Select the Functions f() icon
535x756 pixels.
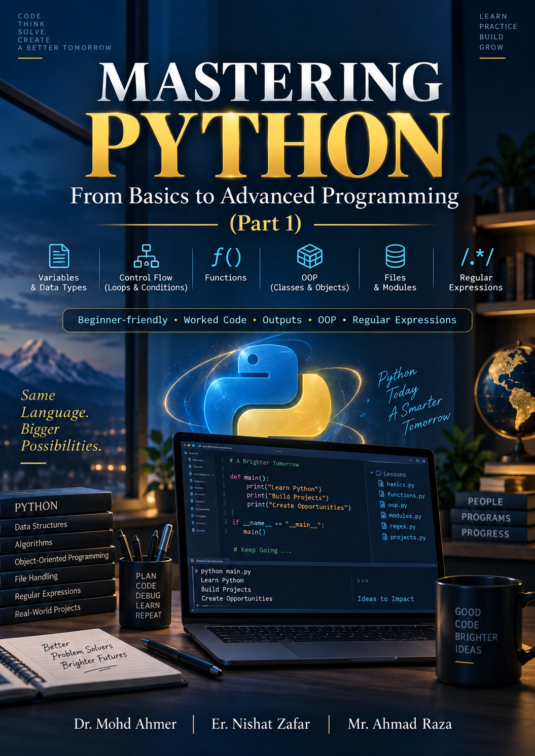click(226, 257)
